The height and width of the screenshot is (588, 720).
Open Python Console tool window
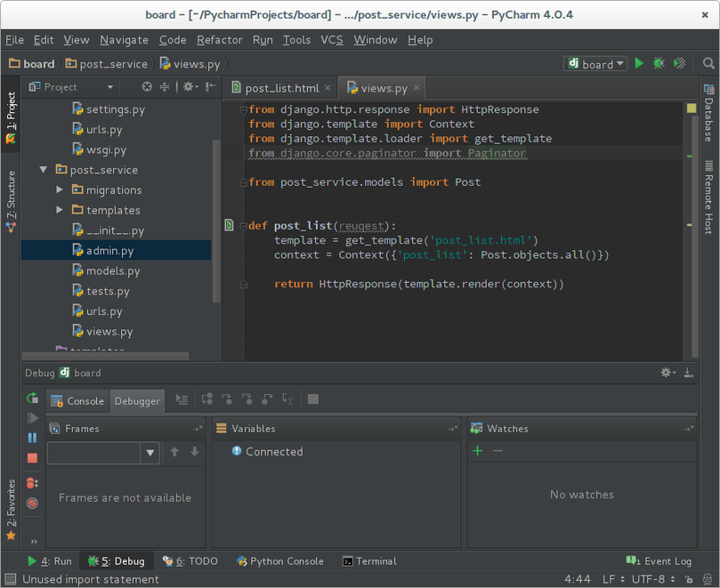coord(279,561)
